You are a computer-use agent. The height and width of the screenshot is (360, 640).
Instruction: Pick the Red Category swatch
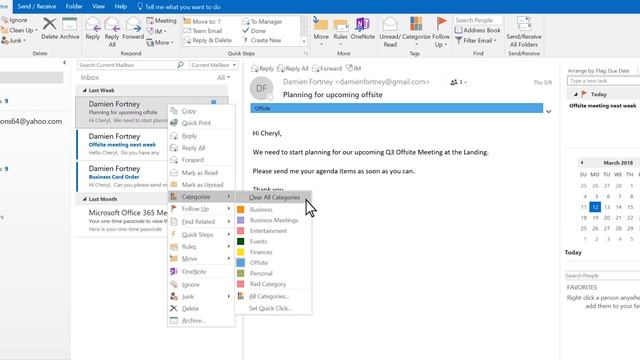pos(241,284)
